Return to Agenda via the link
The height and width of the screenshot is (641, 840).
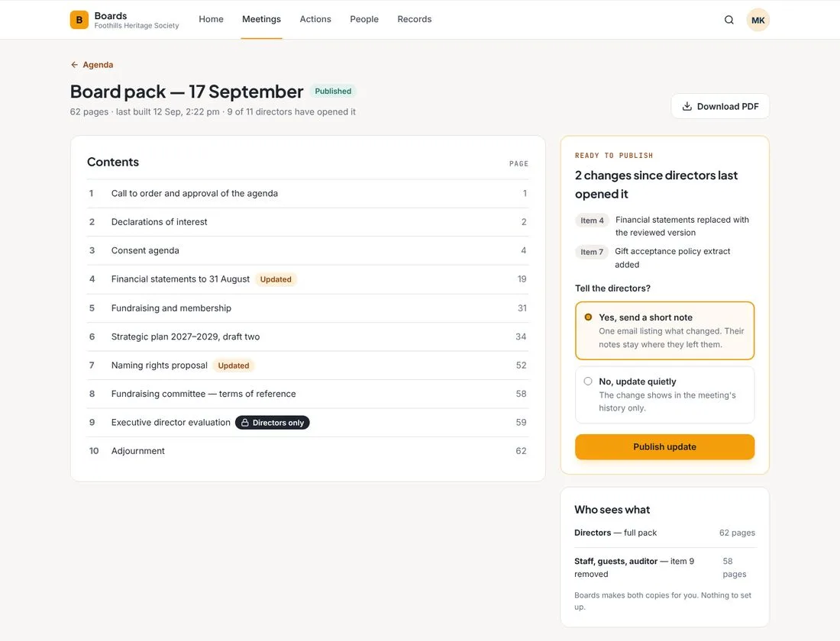tap(92, 65)
